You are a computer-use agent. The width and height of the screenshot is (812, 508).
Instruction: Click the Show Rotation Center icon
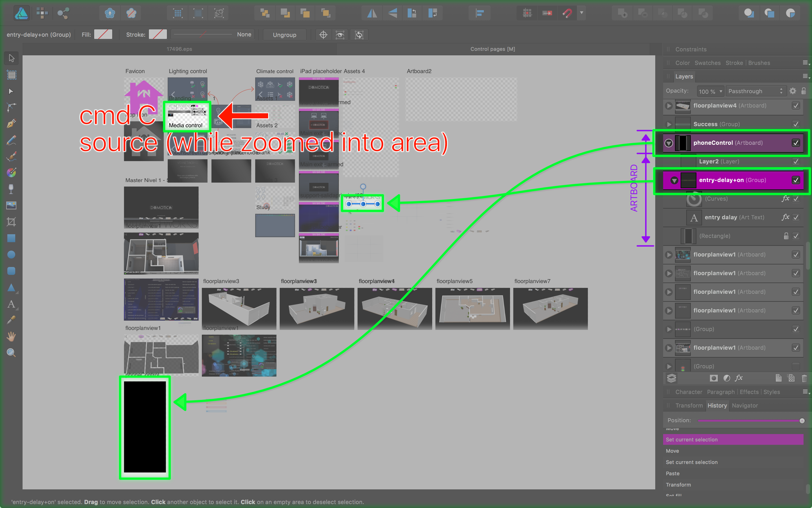pos(323,35)
